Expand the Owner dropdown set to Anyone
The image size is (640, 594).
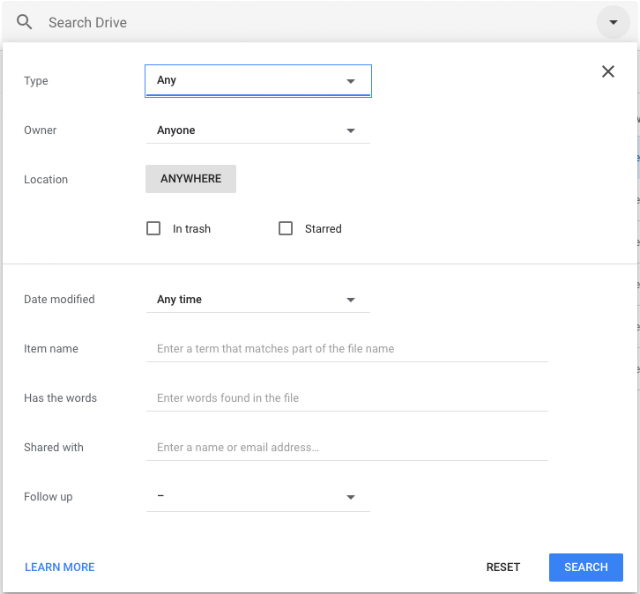click(258, 130)
